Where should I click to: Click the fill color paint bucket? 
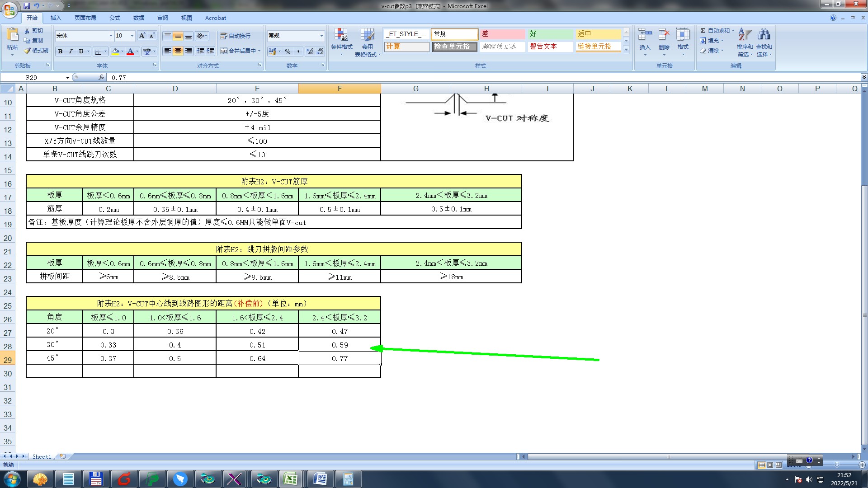tap(116, 52)
